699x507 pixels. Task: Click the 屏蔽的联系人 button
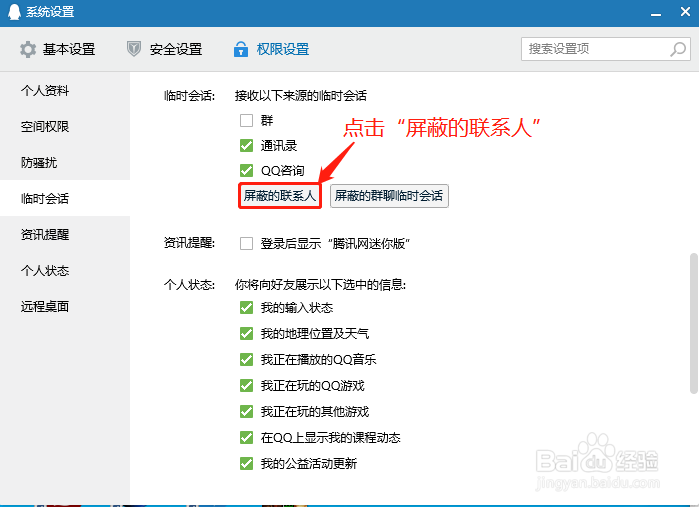tap(280, 196)
